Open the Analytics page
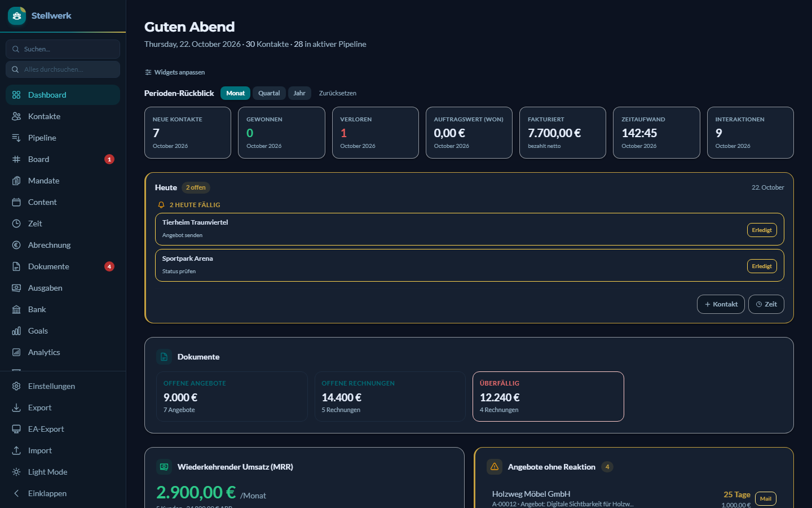The width and height of the screenshot is (812, 508). click(63, 352)
